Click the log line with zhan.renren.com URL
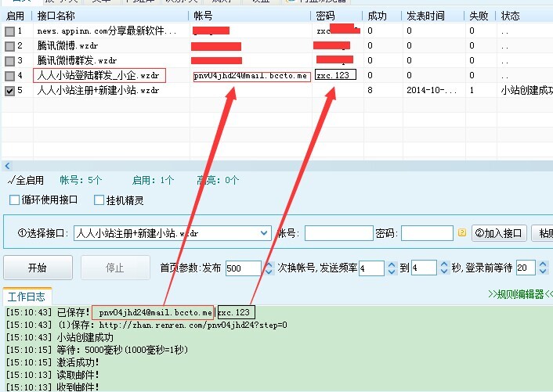 pos(146,325)
